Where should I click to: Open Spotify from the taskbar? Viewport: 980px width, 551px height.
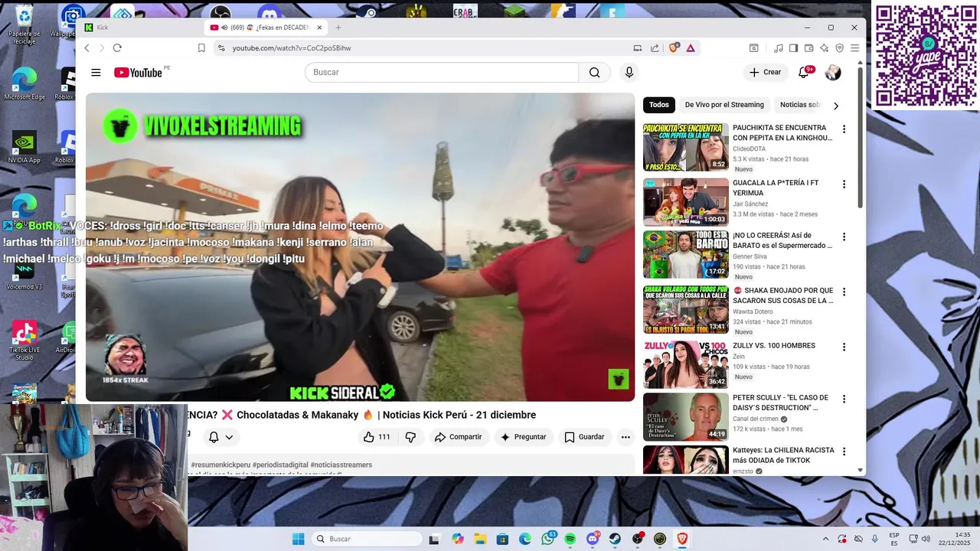[570, 539]
